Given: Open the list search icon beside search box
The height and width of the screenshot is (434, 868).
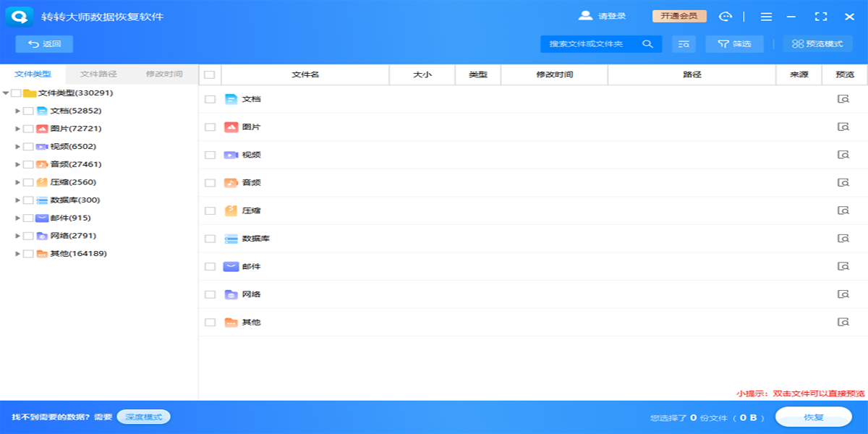Looking at the screenshot, I should (684, 44).
